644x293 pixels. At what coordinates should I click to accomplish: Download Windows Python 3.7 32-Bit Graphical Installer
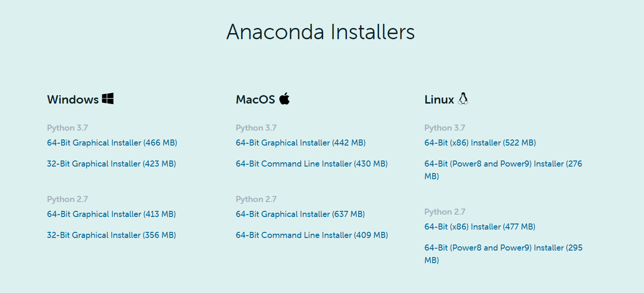[111, 164]
